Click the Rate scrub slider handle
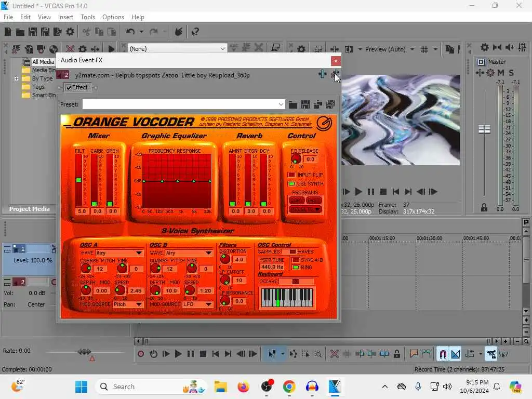This screenshot has height=399, width=532. [x=84, y=352]
